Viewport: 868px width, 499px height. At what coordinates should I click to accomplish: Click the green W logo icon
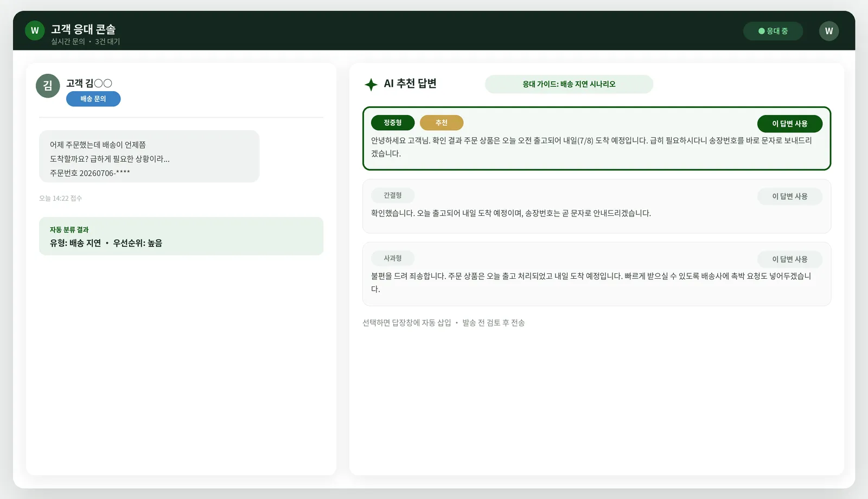tap(35, 30)
